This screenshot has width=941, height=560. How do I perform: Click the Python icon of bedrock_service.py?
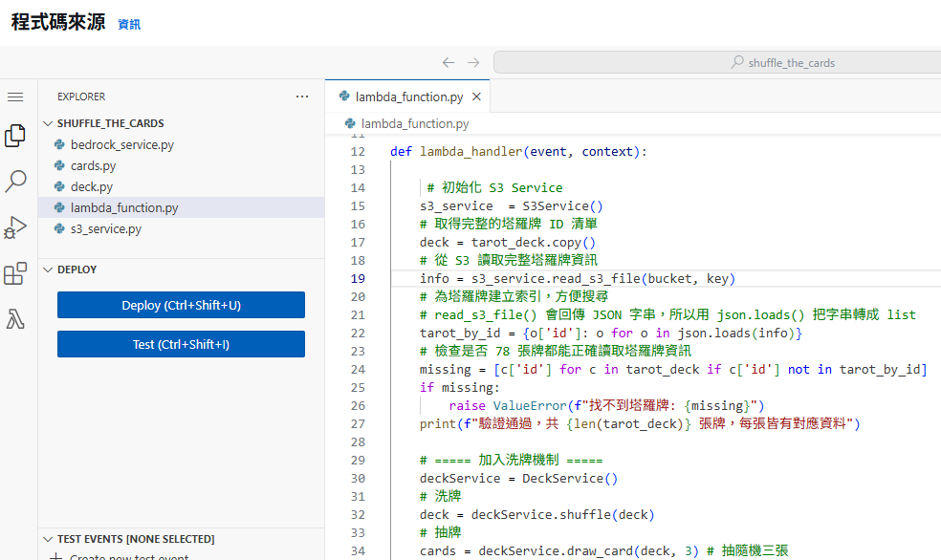click(x=59, y=144)
